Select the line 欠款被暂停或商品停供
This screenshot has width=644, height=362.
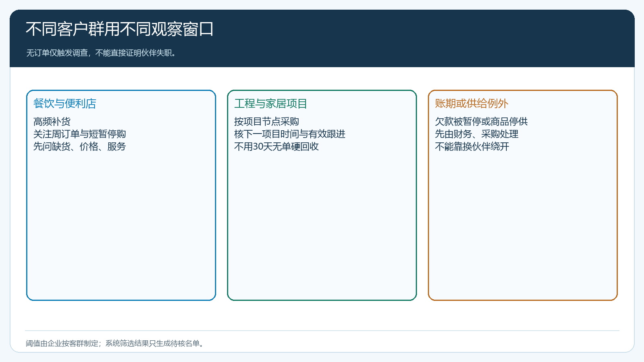(481, 121)
